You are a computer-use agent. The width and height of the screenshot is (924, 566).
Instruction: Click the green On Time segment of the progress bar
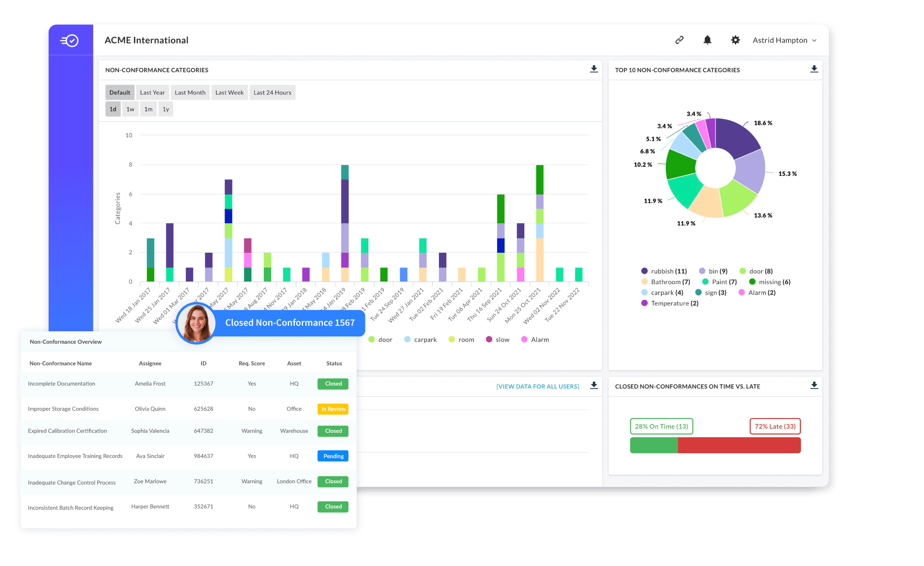[654, 445]
